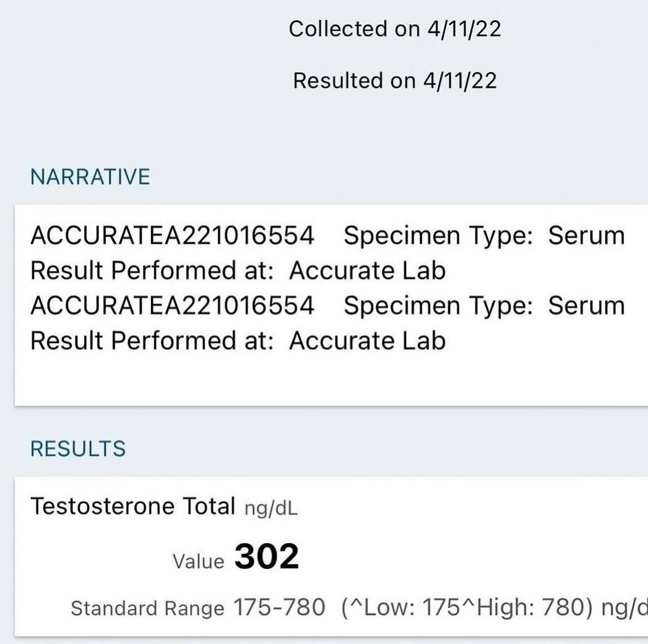Select the second "Serum" specimen value
Screen dimensions: 648x644
pos(586,306)
